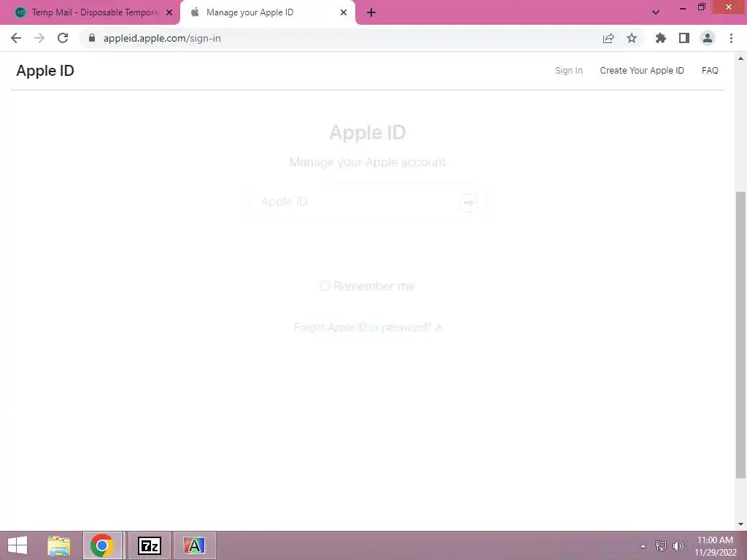
Task: Submit Apple ID with arrow button
Action: point(468,203)
